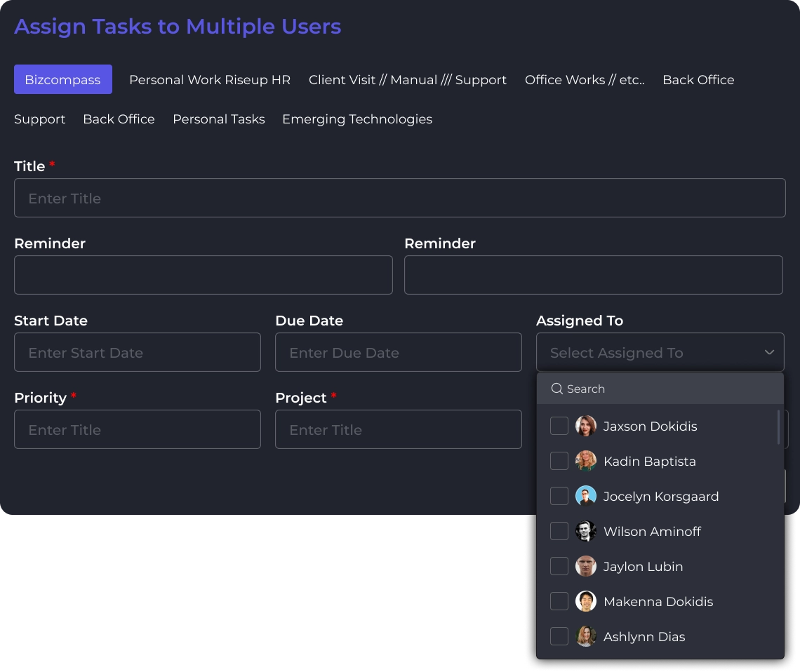
Task: Click the search magnifier icon in dropdown
Action: click(557, 389)
